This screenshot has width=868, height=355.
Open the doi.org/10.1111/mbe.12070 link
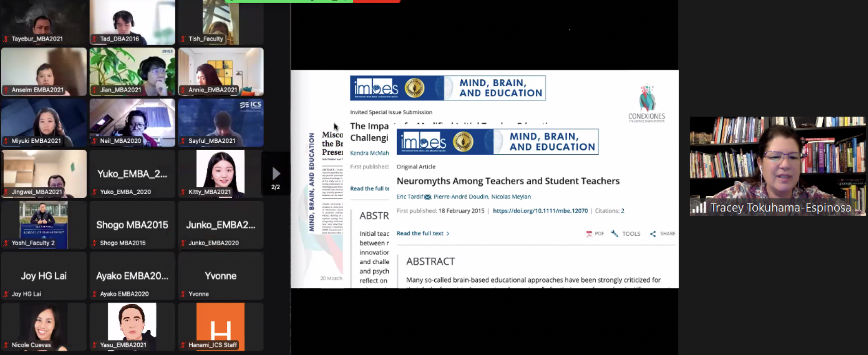[x=540, y=211]
